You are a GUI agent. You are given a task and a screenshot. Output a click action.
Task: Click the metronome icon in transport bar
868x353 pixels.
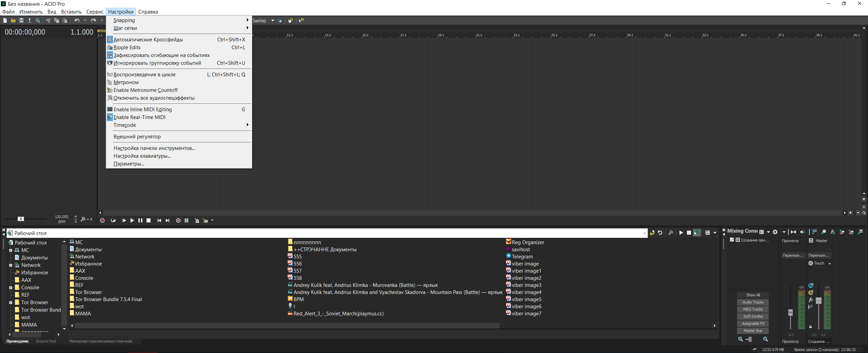197,220
